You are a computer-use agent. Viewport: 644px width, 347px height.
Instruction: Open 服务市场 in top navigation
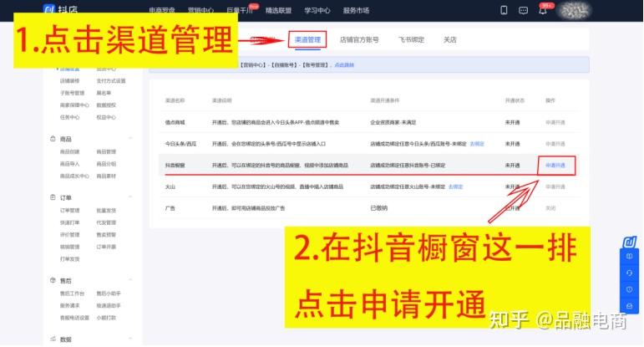(x=356, y=10)
